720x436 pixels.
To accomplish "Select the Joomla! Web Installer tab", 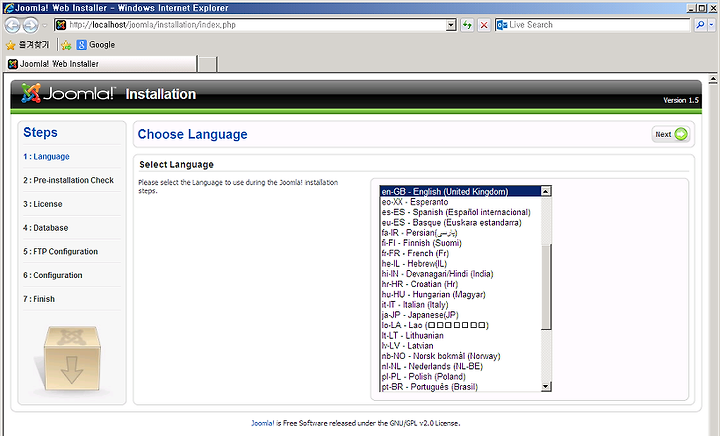I will point(101,64).
